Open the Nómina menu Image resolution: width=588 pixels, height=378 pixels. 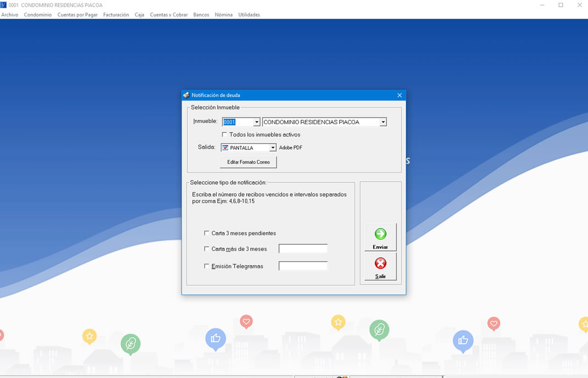224,15
